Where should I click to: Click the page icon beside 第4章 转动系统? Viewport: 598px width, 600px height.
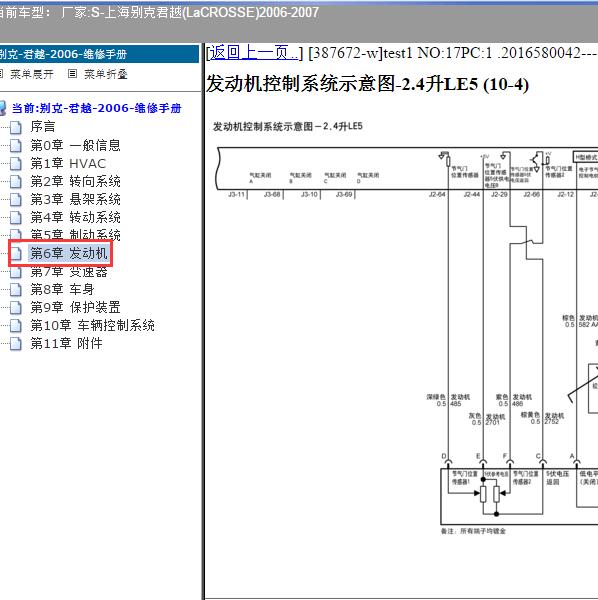coord(16,217)
